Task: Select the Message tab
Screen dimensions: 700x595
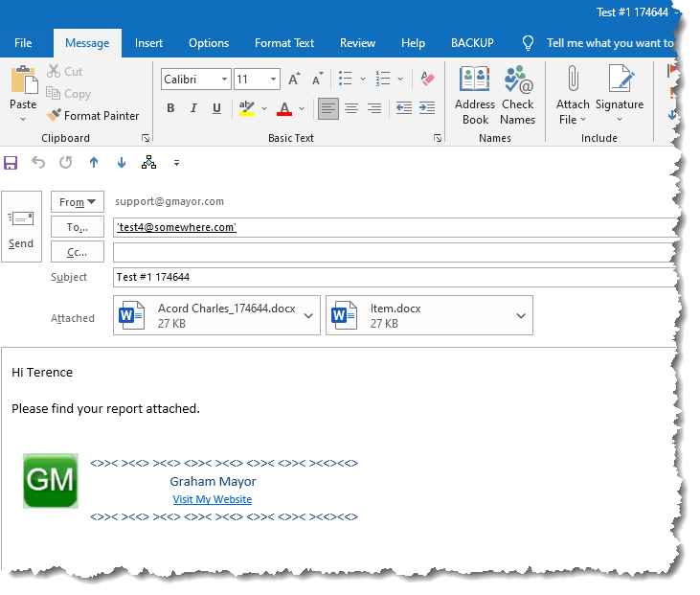Action: (x=87, y=43)
